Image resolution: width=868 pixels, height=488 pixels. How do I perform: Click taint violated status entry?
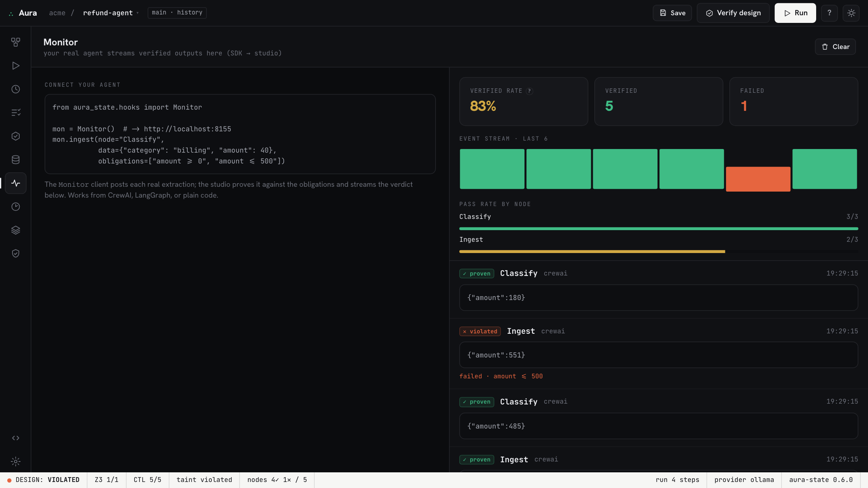(204, 480)
